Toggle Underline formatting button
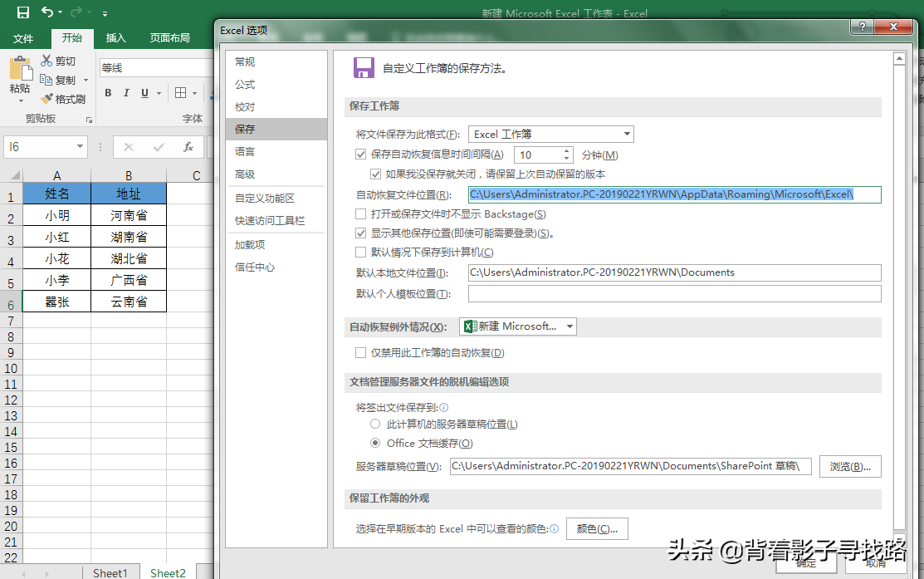 coord(145,92)
